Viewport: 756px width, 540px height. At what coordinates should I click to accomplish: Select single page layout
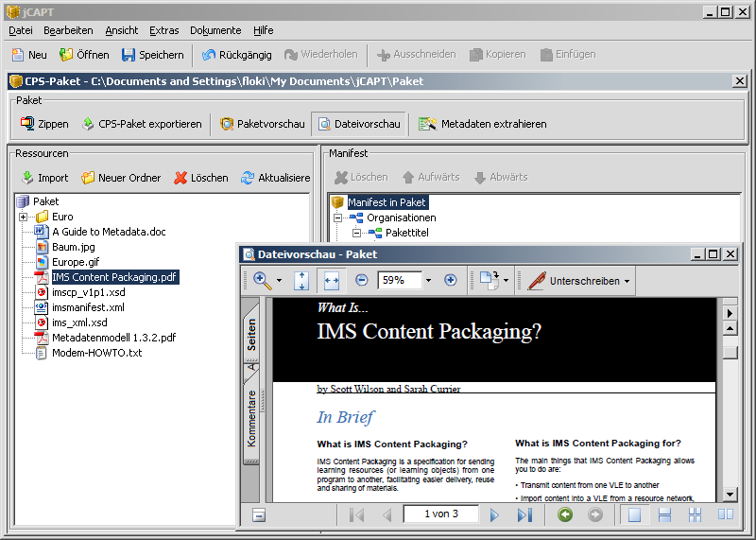[634, 514]
